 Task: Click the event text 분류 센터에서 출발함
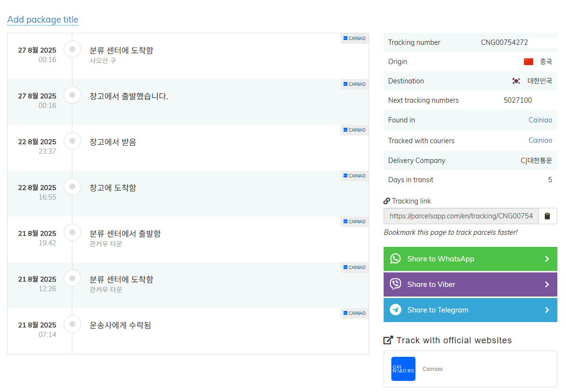coord(125,234)
